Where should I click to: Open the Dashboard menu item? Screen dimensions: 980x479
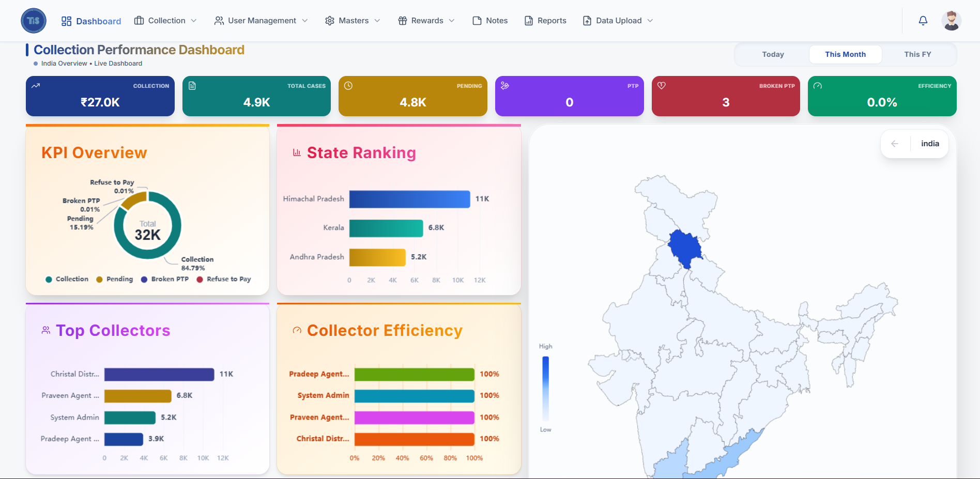[91, 21]
